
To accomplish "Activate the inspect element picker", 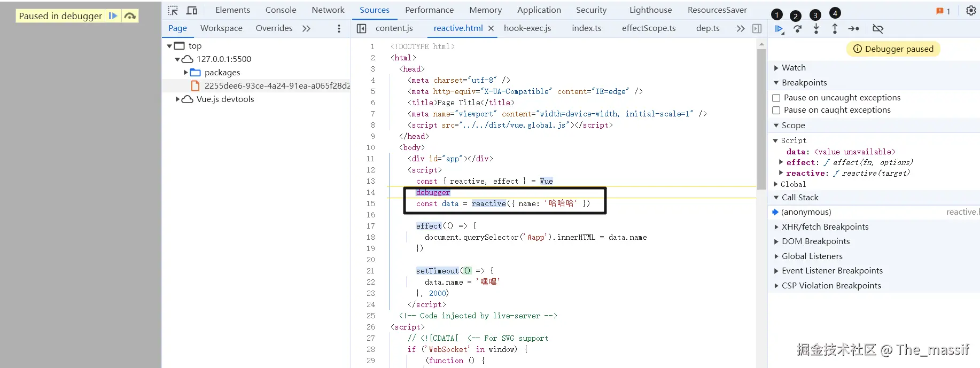I will [x=173, y=10].
